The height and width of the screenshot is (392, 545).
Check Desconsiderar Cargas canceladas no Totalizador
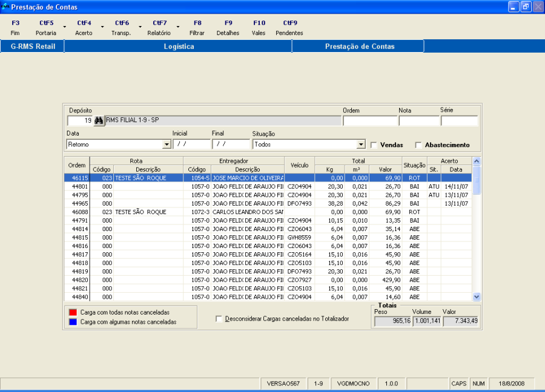tap(219, 319)
